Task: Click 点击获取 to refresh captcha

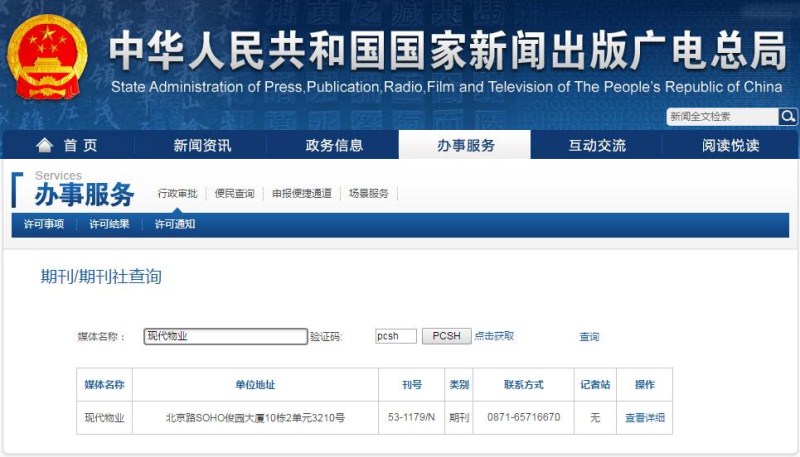Action: [494, 336]
